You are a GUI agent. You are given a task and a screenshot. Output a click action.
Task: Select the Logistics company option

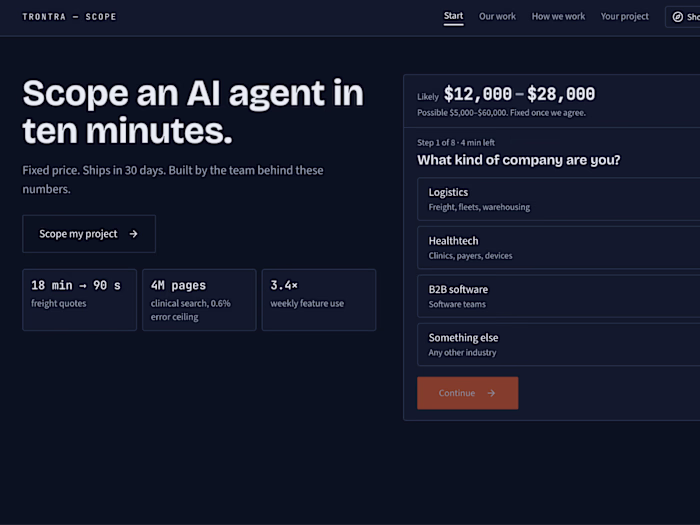[558, 199]
